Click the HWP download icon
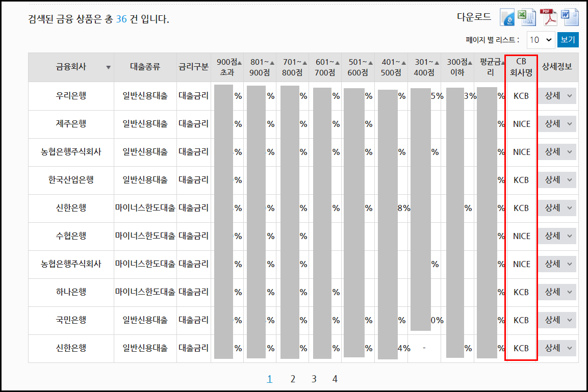 (507, 17)
